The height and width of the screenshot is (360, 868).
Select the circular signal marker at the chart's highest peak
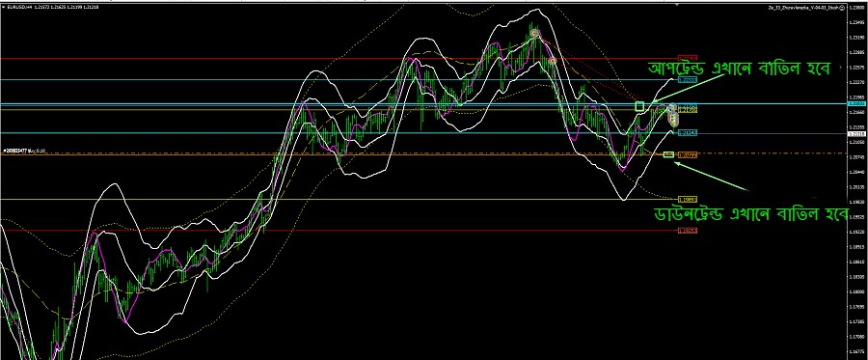pos(534,33)
